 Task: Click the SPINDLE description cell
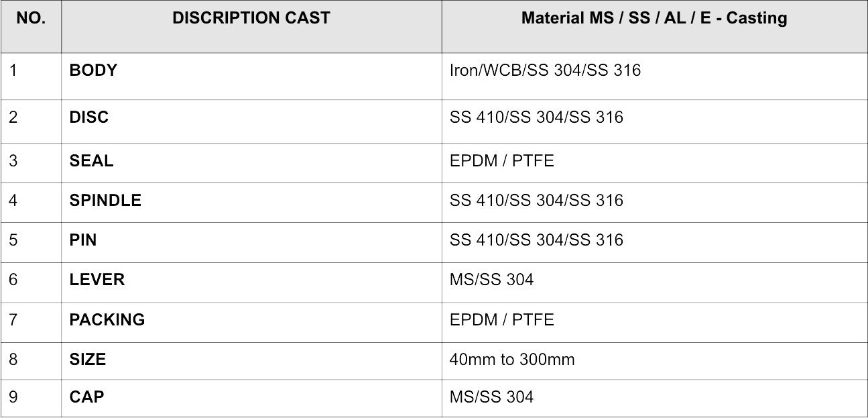pos(251,201)
